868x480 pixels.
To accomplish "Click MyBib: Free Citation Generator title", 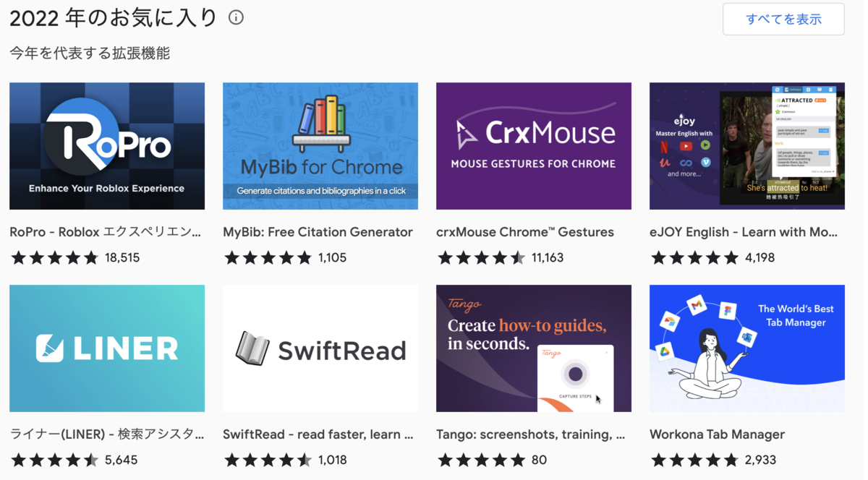I will pos(318,232).
